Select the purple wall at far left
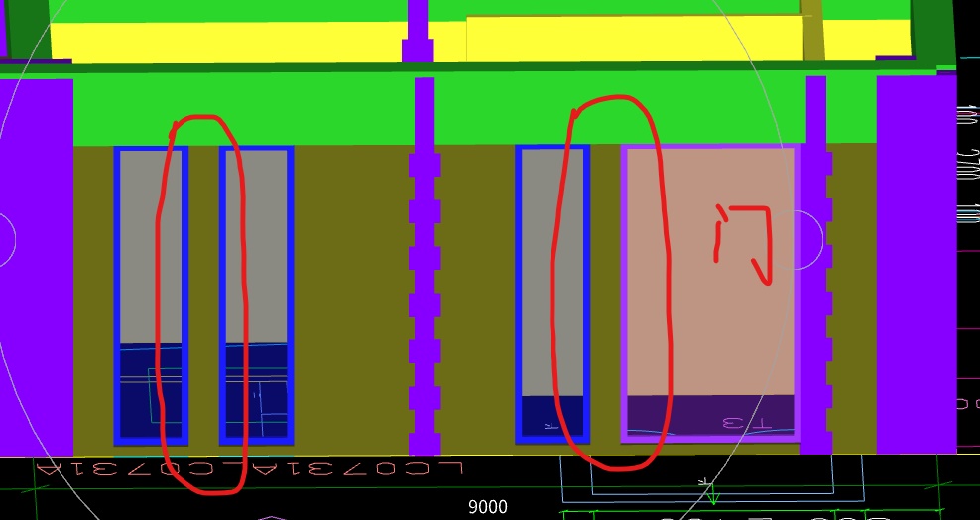Viewport: 980px width, 520px height. coord(37,268)
